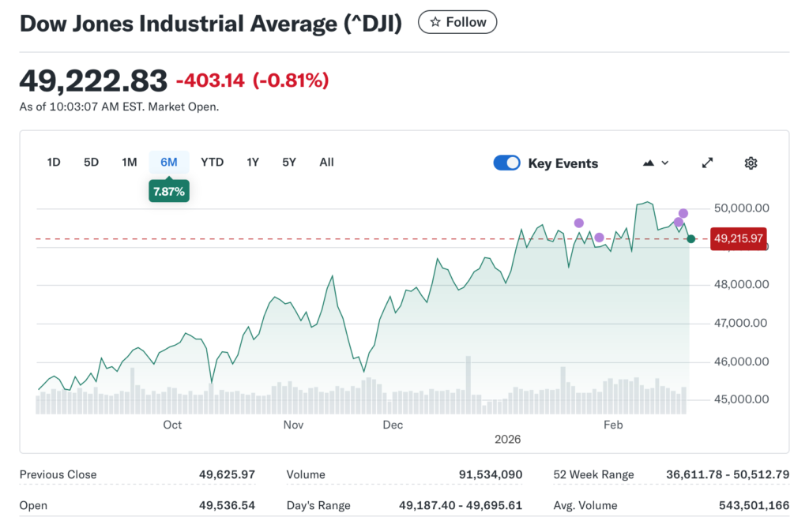Open chart settings gear icon
Screen dimensions: 809x532
click(x=751, y=163)
